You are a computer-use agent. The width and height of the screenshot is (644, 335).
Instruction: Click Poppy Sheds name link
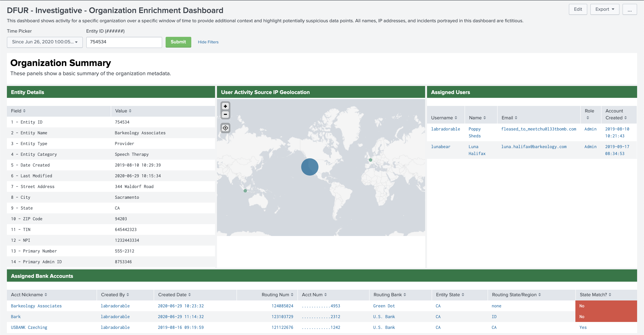click(x=475, y=133)
